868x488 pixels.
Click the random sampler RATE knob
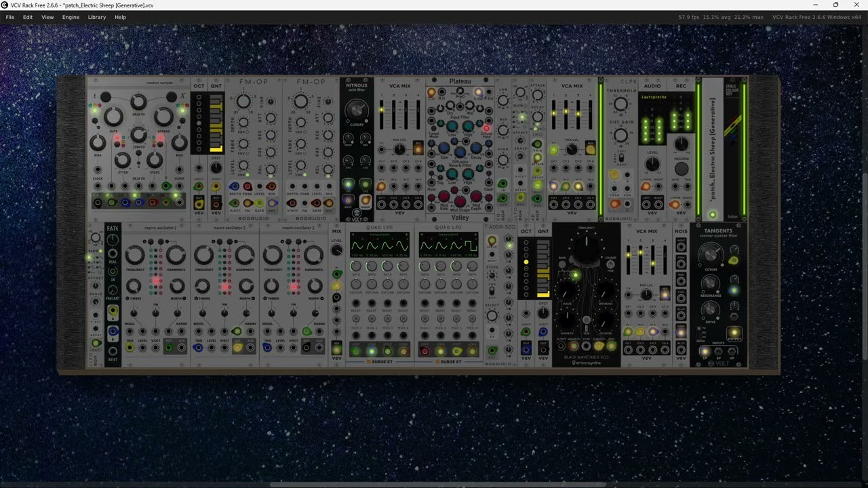[x=113, y=116]
